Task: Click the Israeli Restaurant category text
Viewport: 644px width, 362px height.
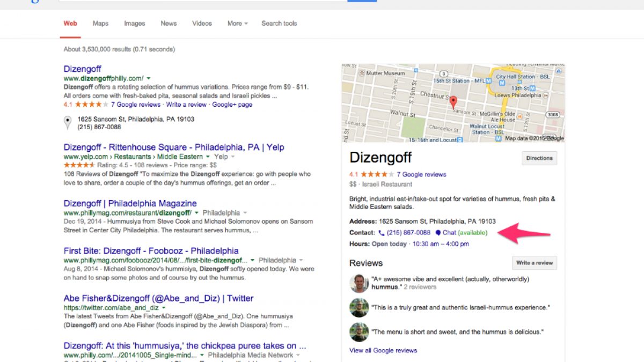Action: point(387,184)
